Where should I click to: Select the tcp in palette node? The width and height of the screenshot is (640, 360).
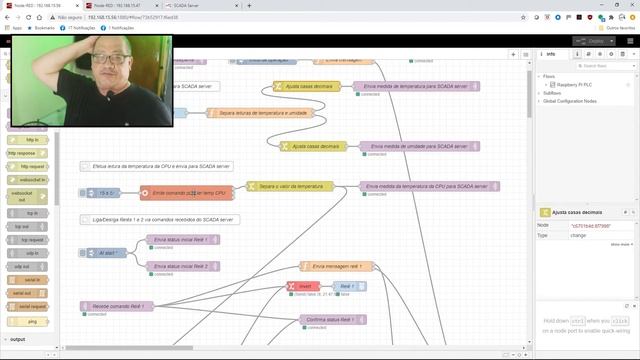click(27, 213)
